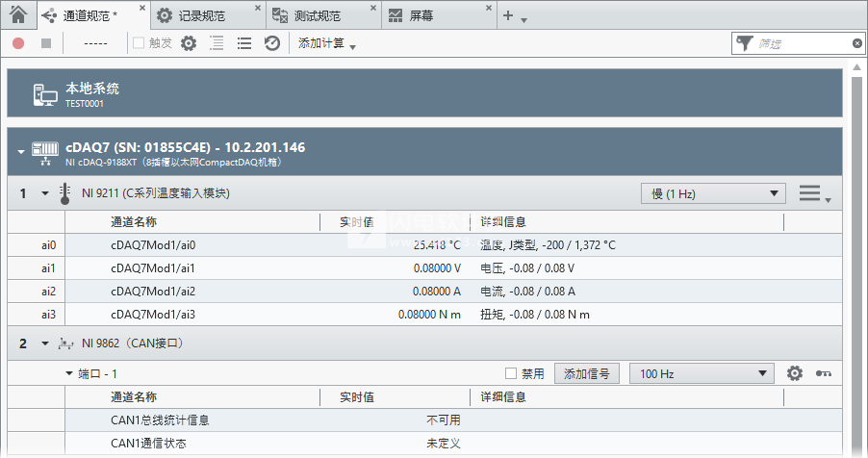Click the 扭矩 details cell
The height and width of the screenshot is (458, 868).
(535, 315)
